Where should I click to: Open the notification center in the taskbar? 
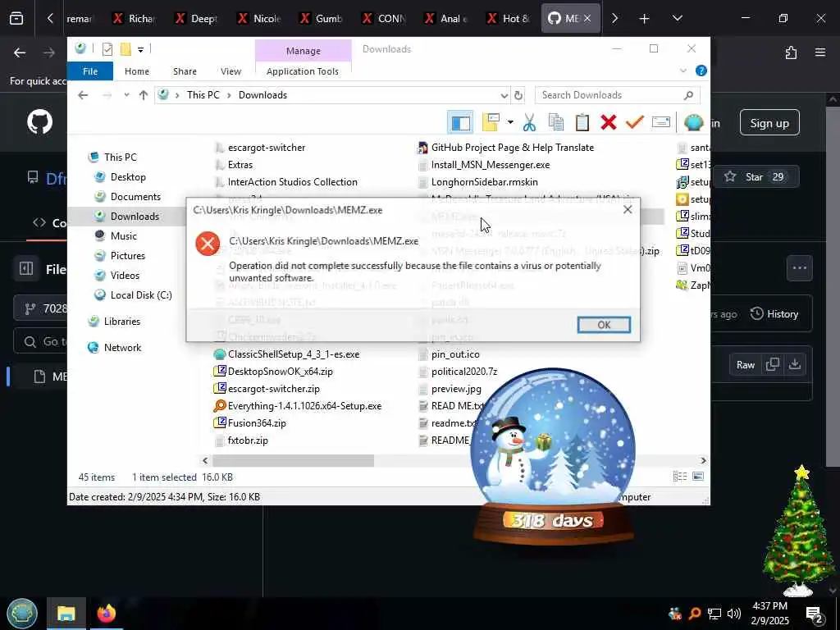coord(815,614)
